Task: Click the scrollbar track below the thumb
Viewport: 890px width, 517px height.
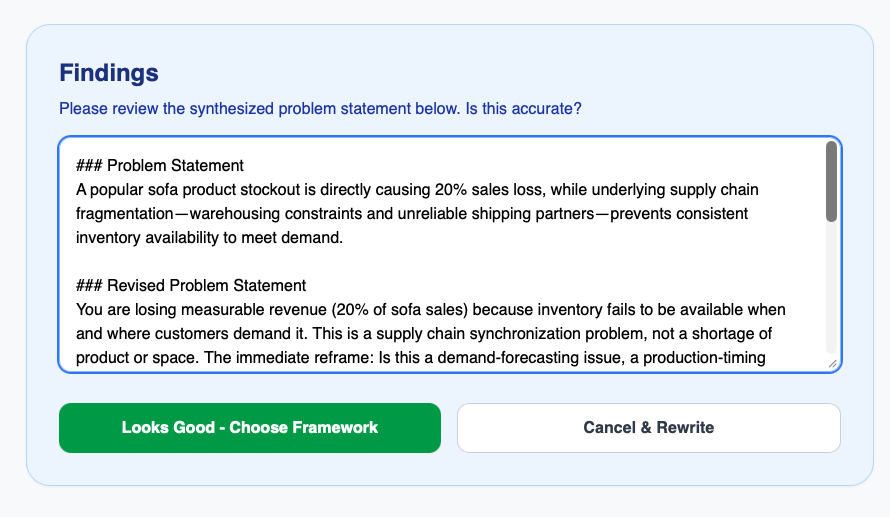Action: (x=832, y=287)
